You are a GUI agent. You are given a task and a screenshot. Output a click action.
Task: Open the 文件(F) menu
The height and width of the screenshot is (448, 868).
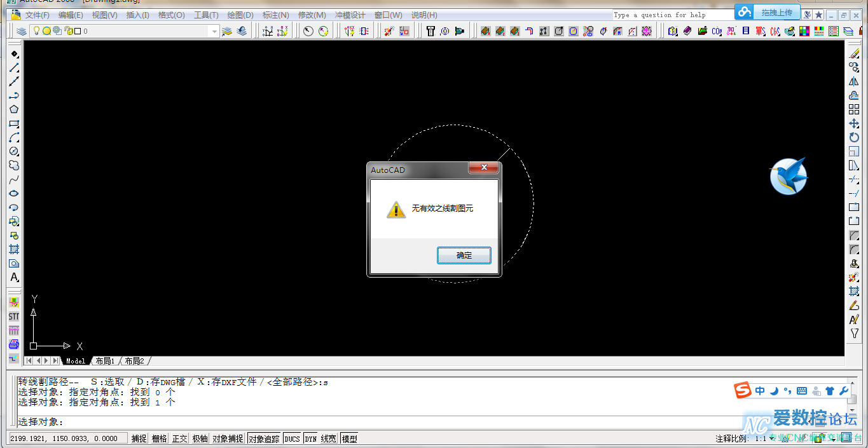[37, 15]
